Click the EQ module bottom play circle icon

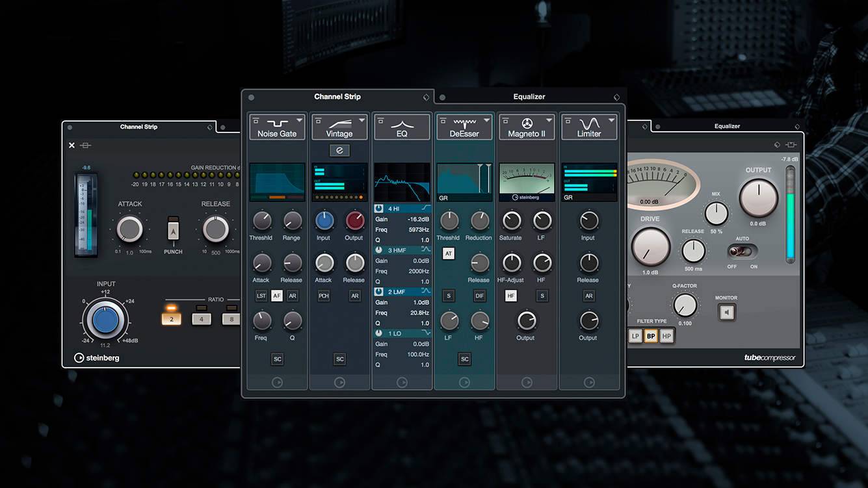point(402,382)
